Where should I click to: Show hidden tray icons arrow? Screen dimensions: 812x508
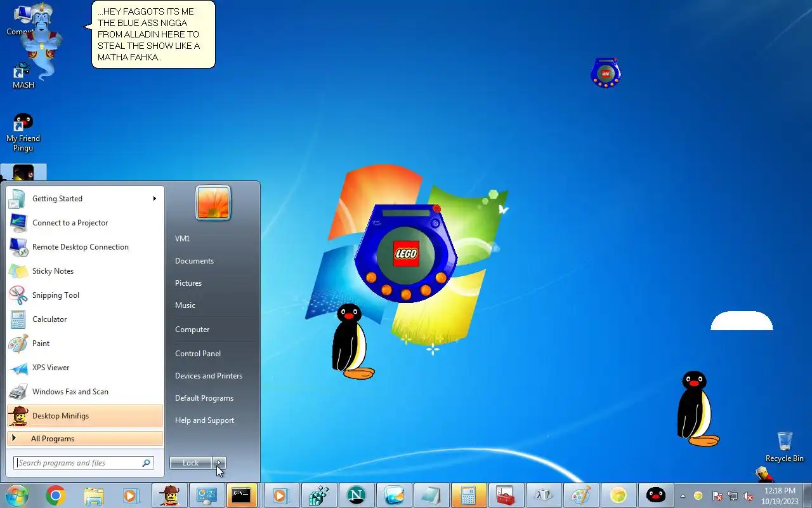pos(683,496)
